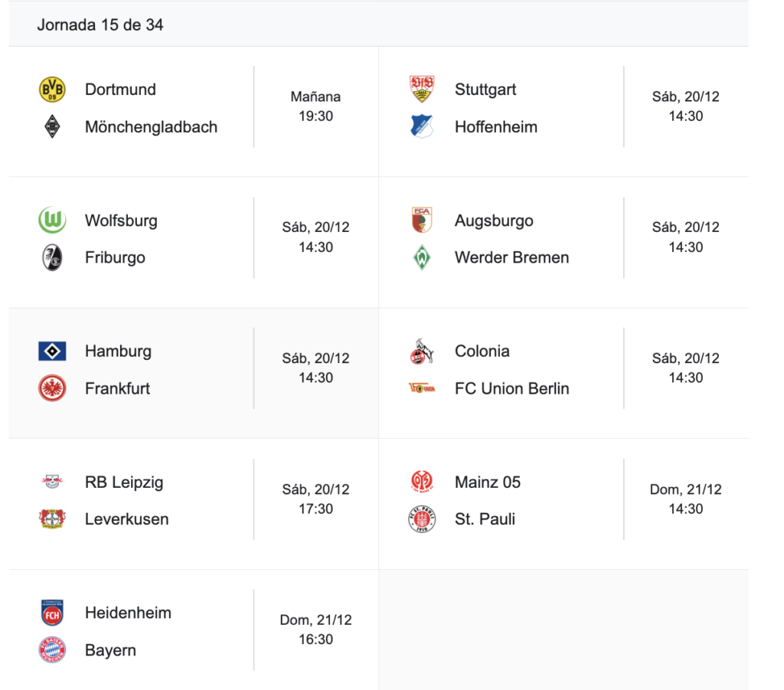Click the Borussia Dortmund crest icon
This screenshot has width=784, height=690.
click(52, 90)
